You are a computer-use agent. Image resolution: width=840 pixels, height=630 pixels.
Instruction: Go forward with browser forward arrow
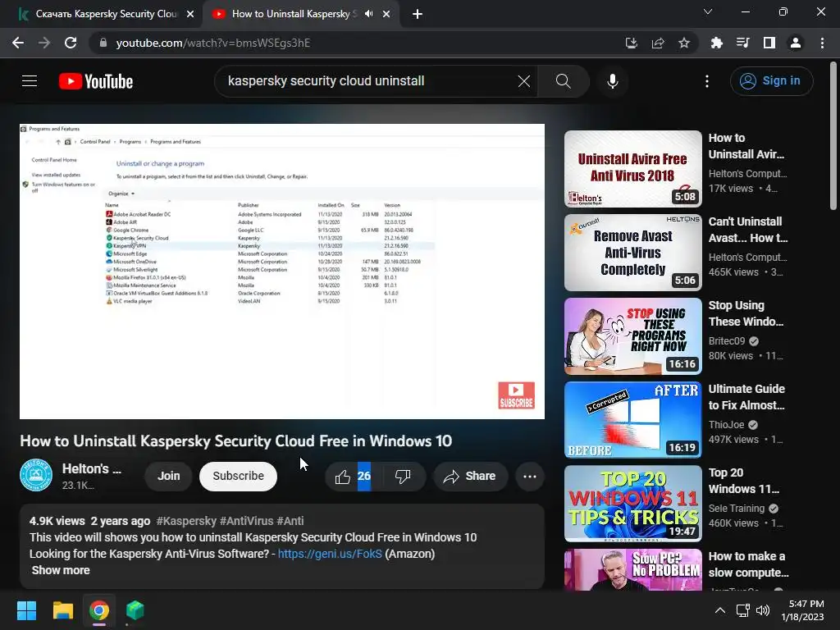click(x=44, y=43)
